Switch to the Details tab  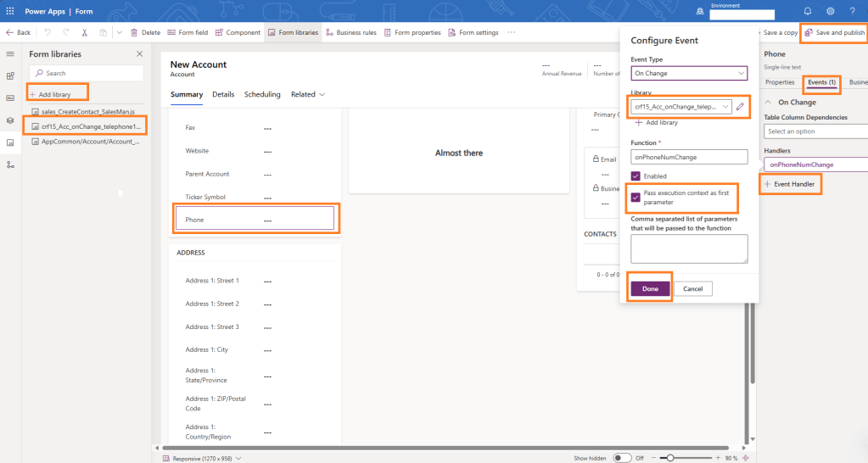tap(223, 94)
